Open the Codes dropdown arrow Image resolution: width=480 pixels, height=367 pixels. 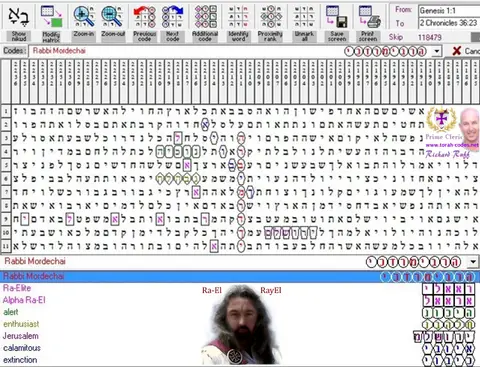pyautogui.click(x=437, y=51)
